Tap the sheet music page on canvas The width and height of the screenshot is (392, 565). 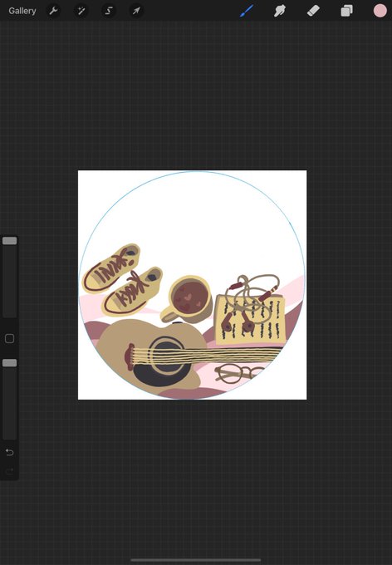(250, 320)
